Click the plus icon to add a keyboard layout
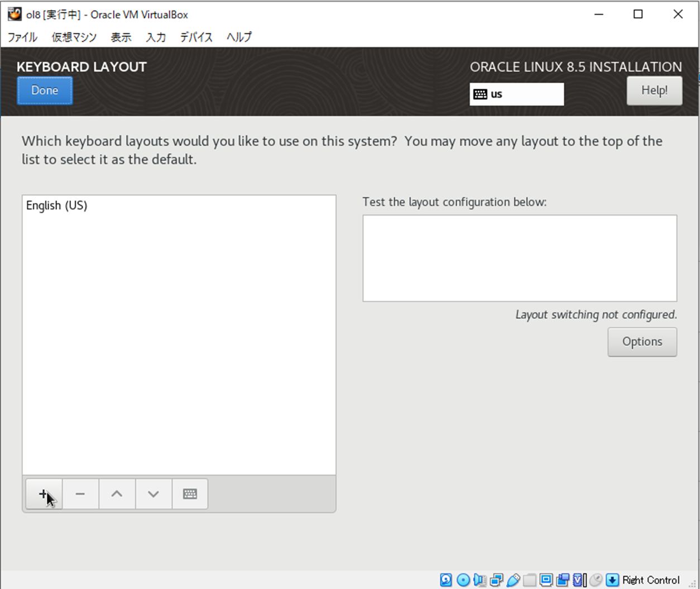 pyautogui.click(x=44, y=494)
